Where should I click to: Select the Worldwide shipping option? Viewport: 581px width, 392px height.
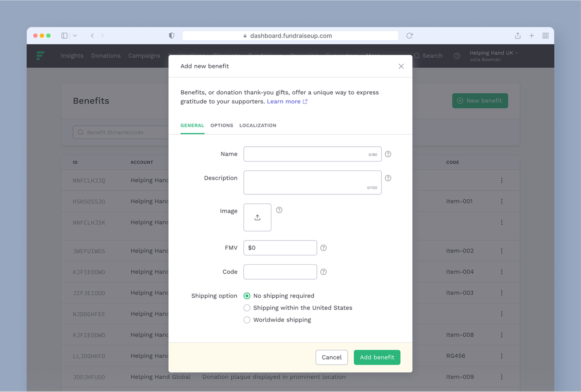pos(247,320)
